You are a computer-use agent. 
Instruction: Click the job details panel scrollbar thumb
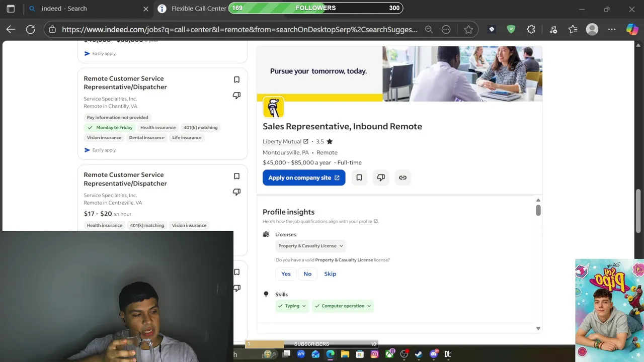(x=538, y=210)
